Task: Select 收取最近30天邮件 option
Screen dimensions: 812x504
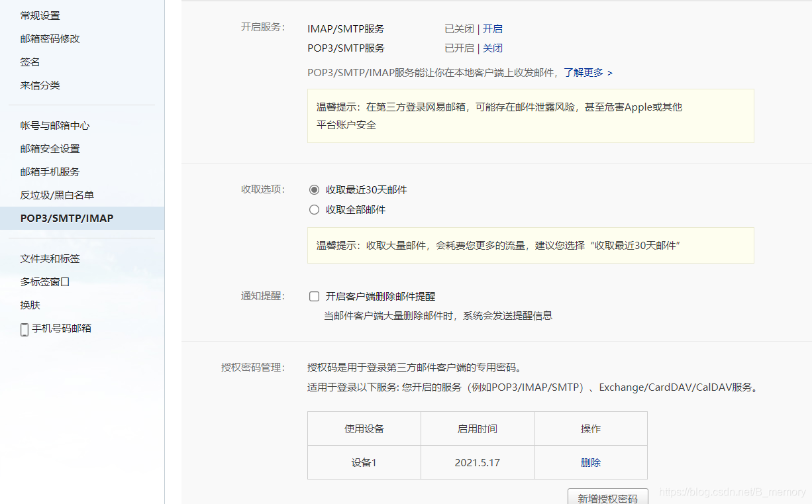Action: [x=314, y=189]
